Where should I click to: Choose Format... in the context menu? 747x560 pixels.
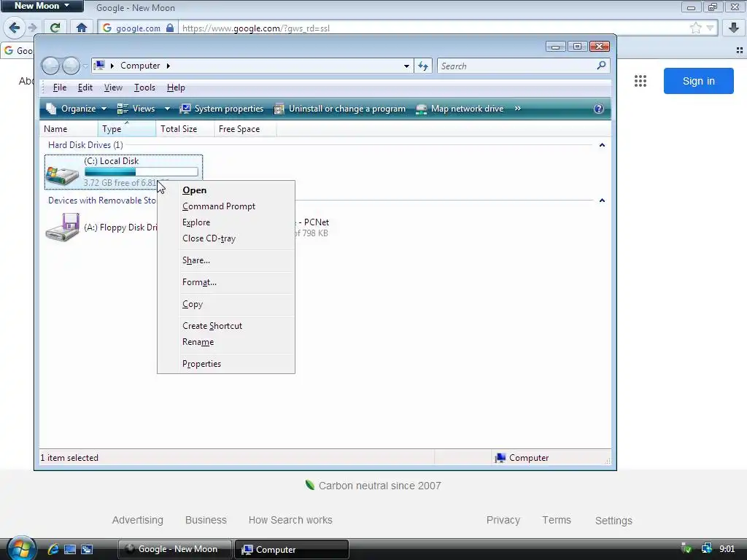(226, 282)
